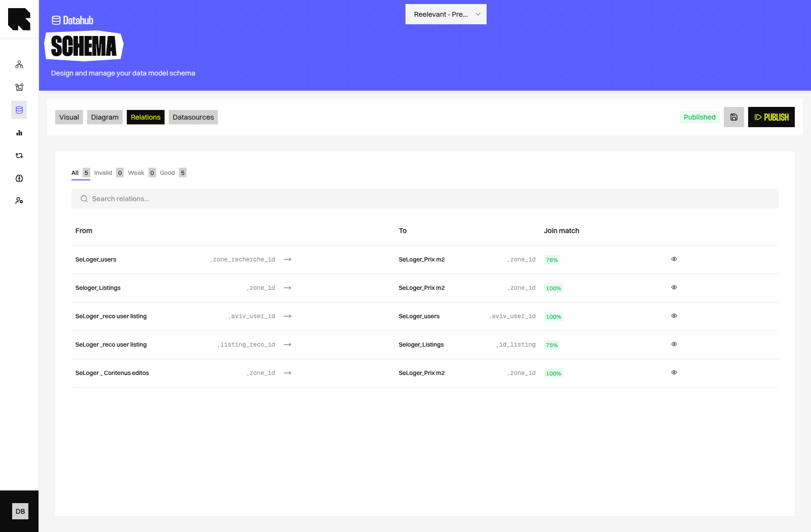Screen dimensions: 811x532
Task: Select the Relations tab
Action: click(145, 117)
